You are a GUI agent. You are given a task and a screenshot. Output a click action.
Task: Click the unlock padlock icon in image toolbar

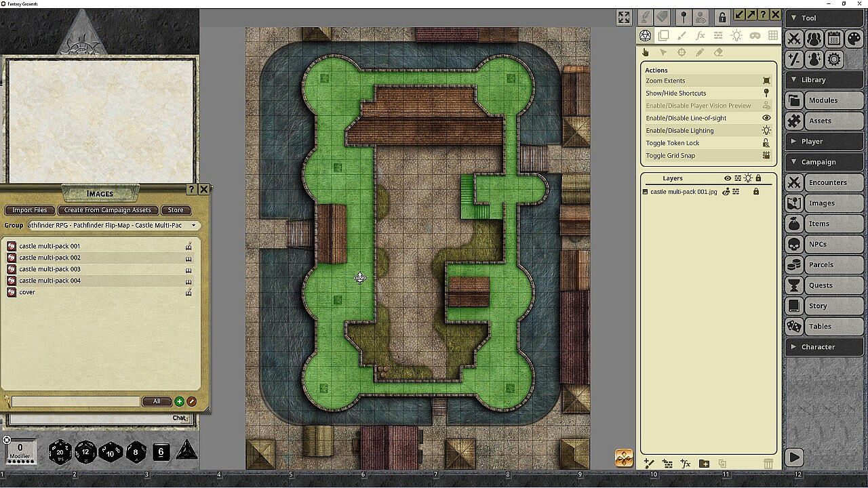(x=722, y=17)
